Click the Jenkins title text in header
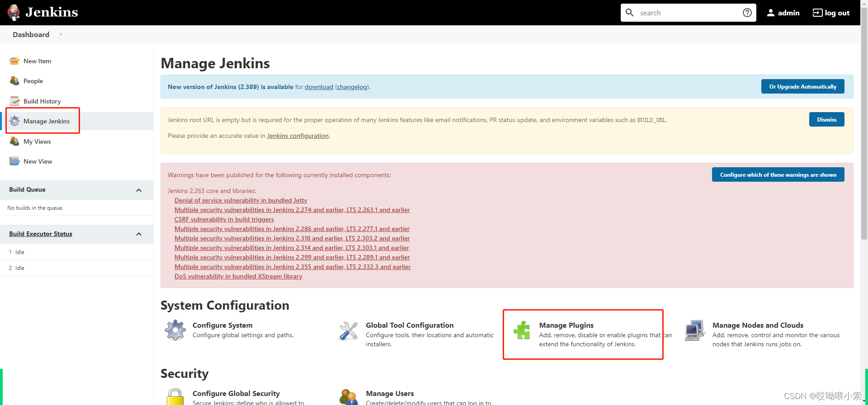 click(52, 12)
